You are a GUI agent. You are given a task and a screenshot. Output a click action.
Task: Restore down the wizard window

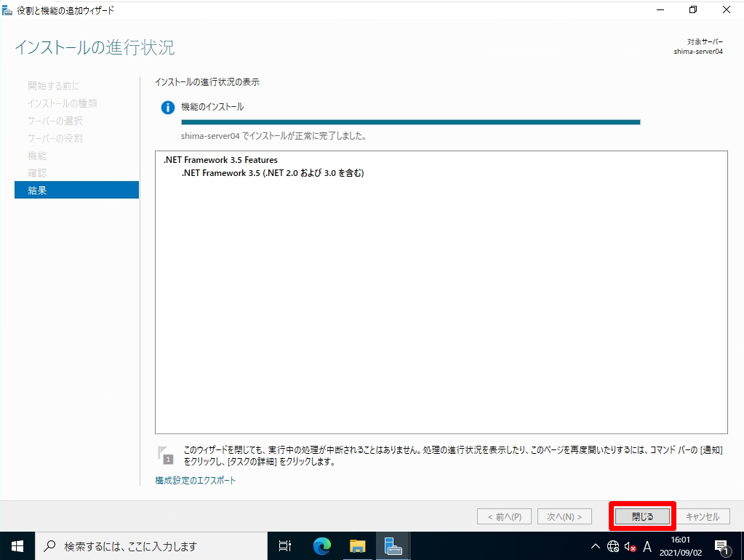tap(693, 9)
